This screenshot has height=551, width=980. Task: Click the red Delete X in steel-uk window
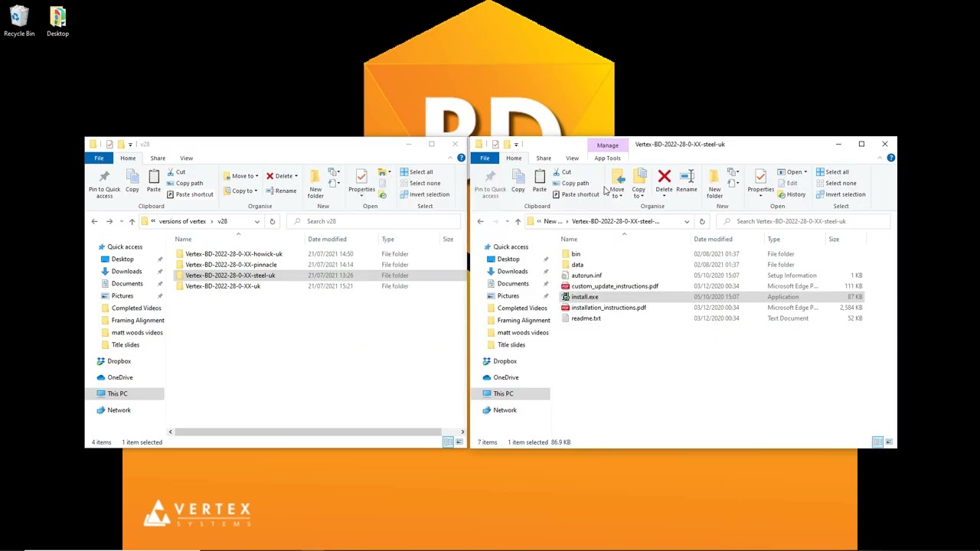(664, 178)
